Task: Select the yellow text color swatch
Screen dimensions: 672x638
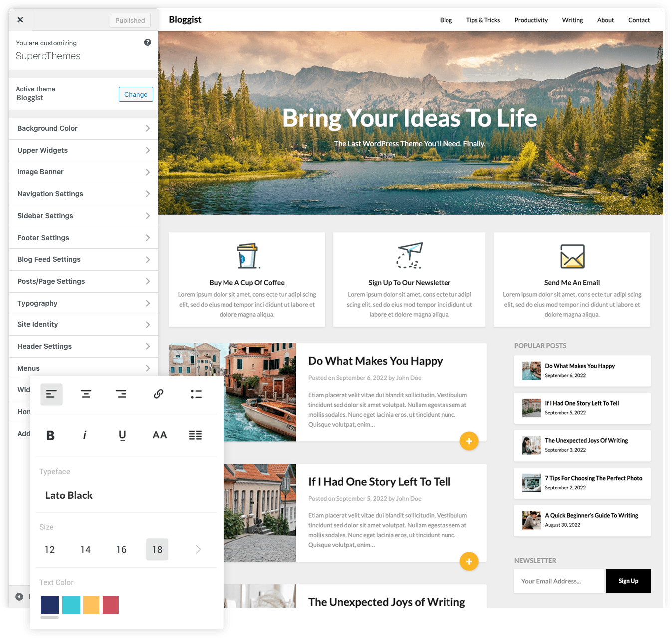Action: pyautogui.click(x=91, y=605)
